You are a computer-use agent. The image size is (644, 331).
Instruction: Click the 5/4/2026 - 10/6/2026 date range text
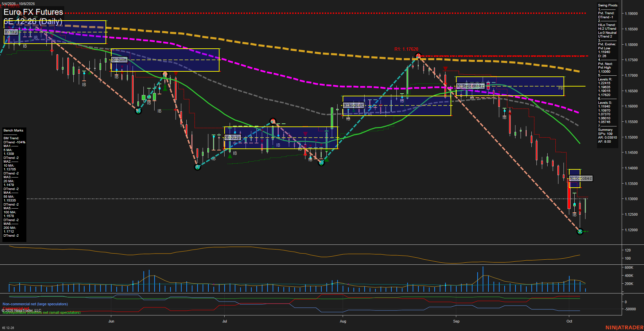18,4
